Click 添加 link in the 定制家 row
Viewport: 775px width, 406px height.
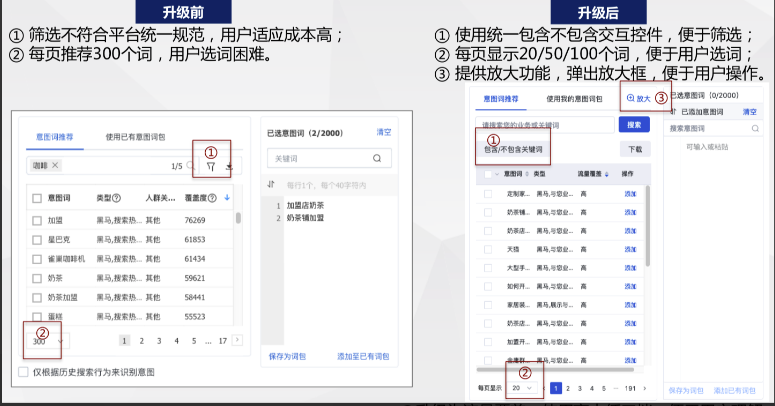click(x=630, y=194)
